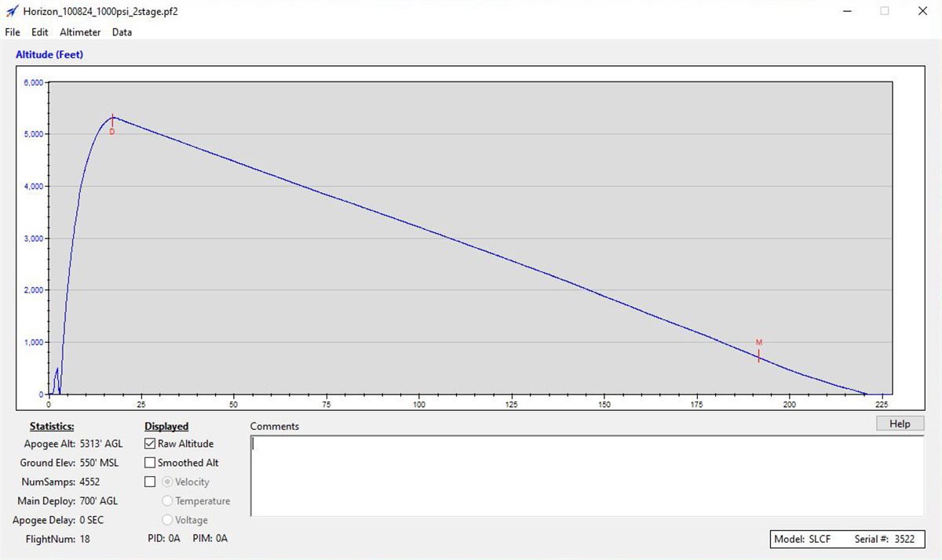942x560 pixels.
Task: Maximize the application window
Action: (885, 11)
